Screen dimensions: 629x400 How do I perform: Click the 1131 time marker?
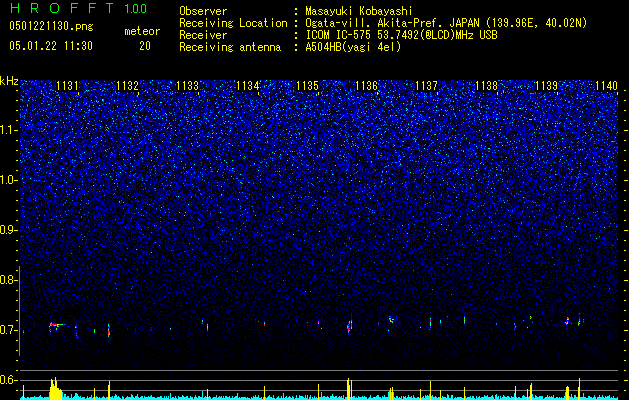coord(67,86)
